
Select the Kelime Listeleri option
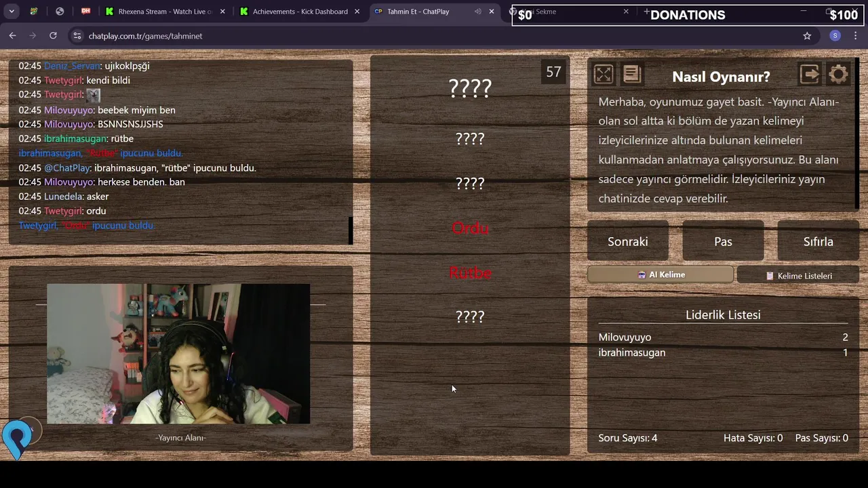click(798, 275)
